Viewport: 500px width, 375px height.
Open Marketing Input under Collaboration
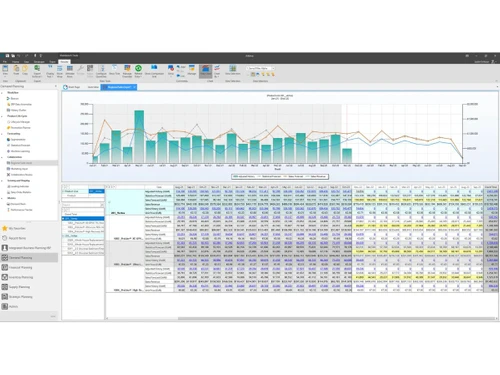click(x=18, y=169)
